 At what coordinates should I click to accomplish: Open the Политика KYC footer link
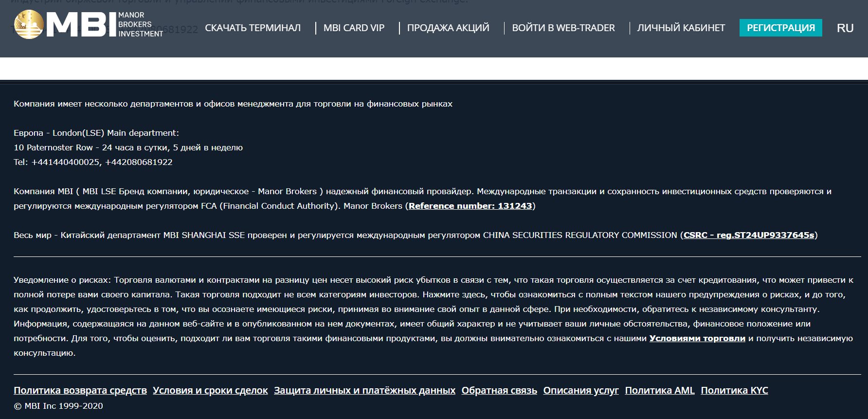(734, 390)
